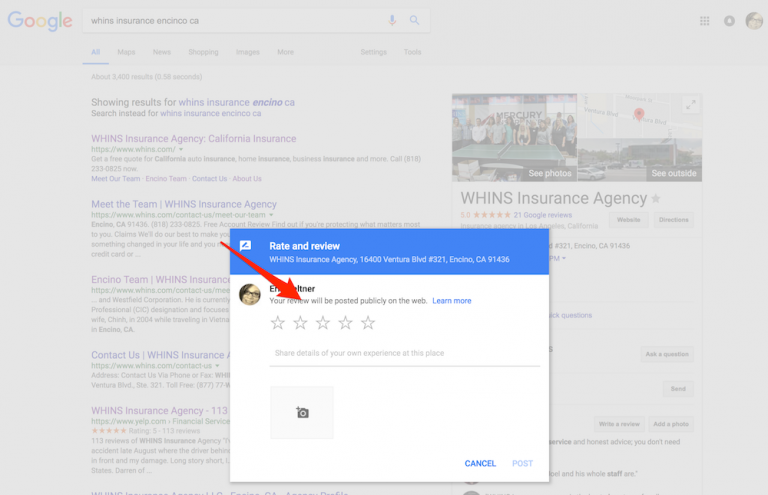Switch to the Images tab
This screenshot has width=768, height=495.
click(x=247, y=52)
